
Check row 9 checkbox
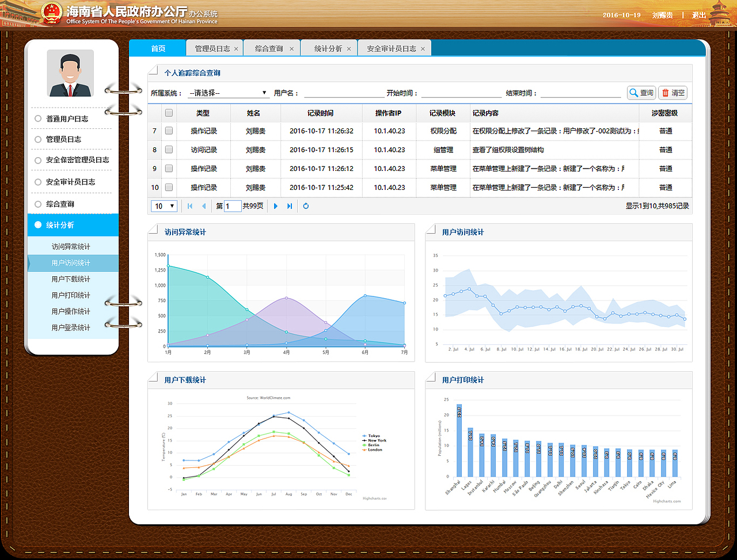[169, 169]
